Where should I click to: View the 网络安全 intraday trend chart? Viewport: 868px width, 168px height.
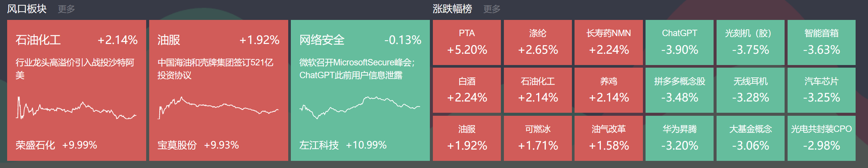tap(360, 107)
